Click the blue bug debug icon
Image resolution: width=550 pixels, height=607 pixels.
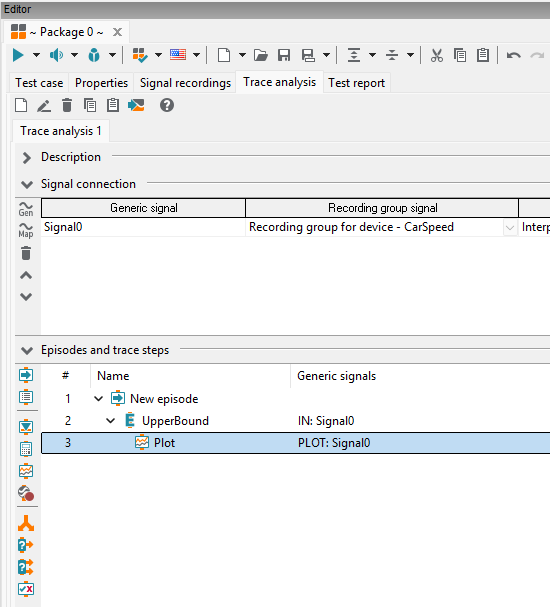94,55
